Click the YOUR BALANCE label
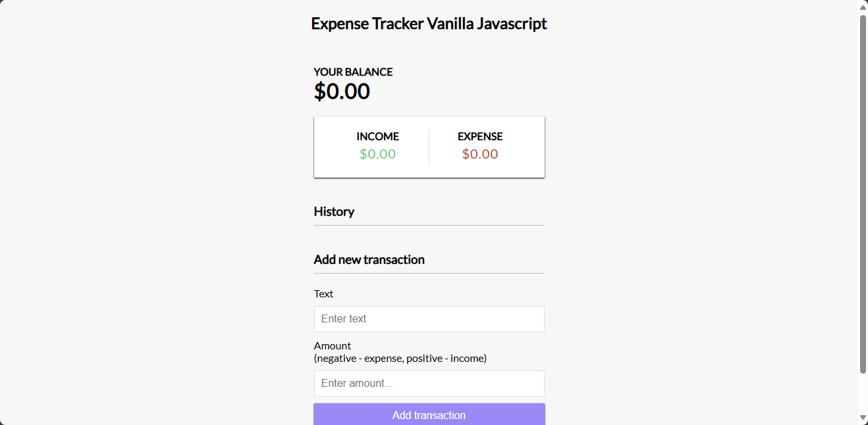 point(353,72)
